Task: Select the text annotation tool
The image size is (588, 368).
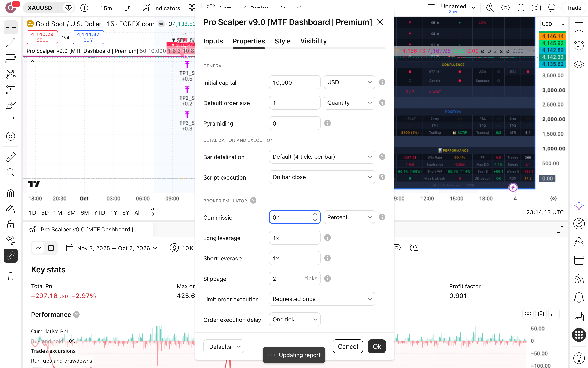Action: tap(10, 121)
